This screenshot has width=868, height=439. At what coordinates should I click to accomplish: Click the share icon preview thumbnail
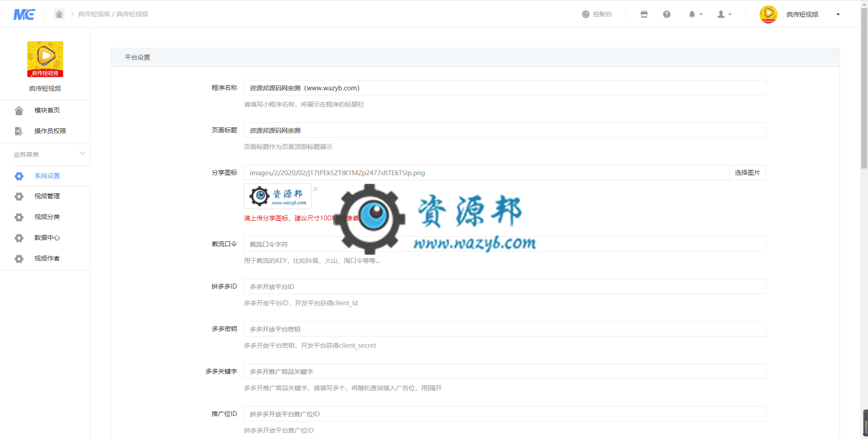(x=278, y=196)
